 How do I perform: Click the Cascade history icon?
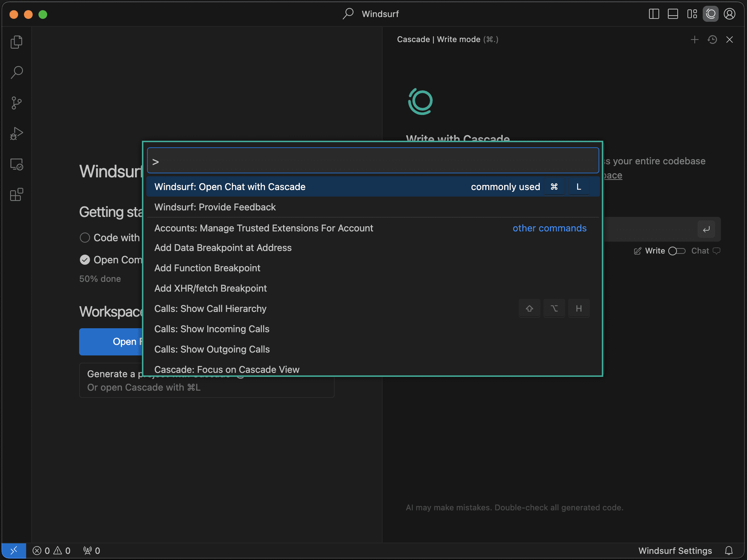click(712, 40)
